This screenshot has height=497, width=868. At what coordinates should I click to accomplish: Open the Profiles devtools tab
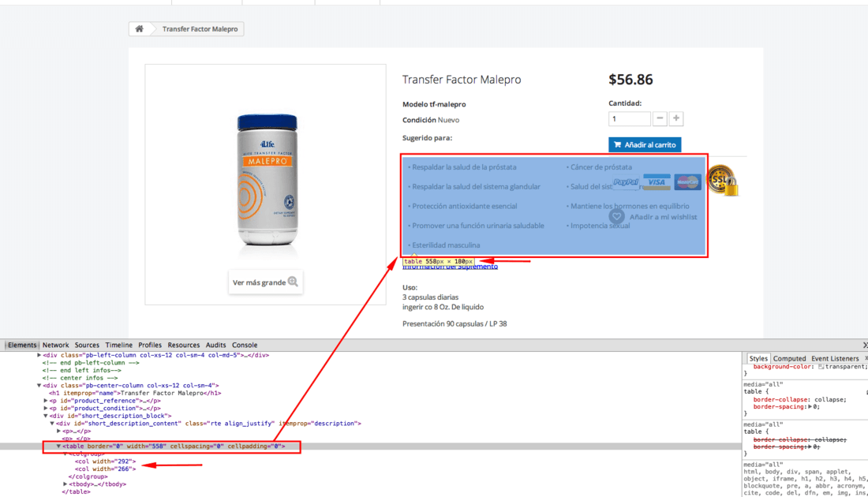[150, 345]
